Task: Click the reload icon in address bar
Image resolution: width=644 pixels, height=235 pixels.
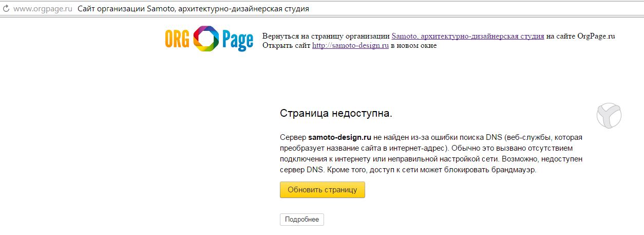Action: [x=6, y=9]
